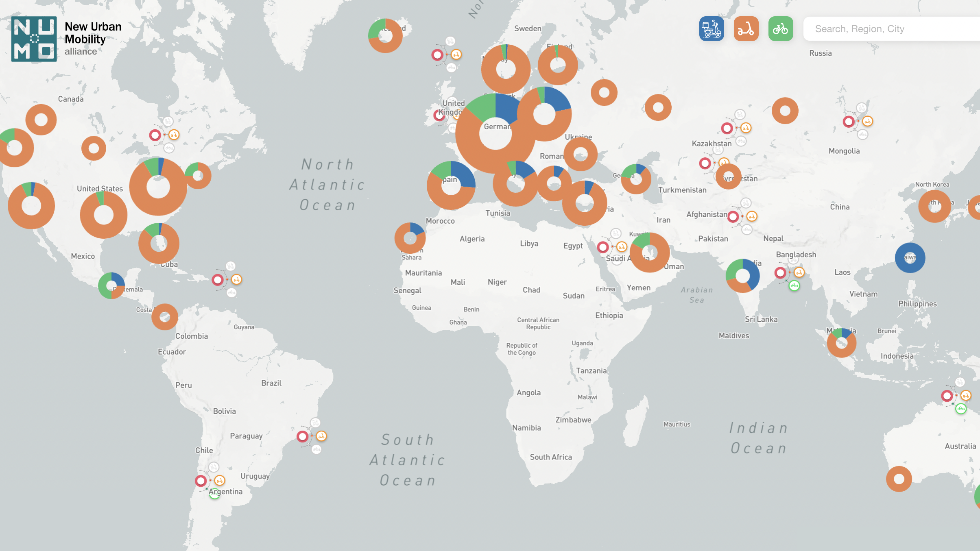The width and height of the screenshot is (980, 551).
Task: Toggle the pink marker near Kolkata
Action: point(780,272)
